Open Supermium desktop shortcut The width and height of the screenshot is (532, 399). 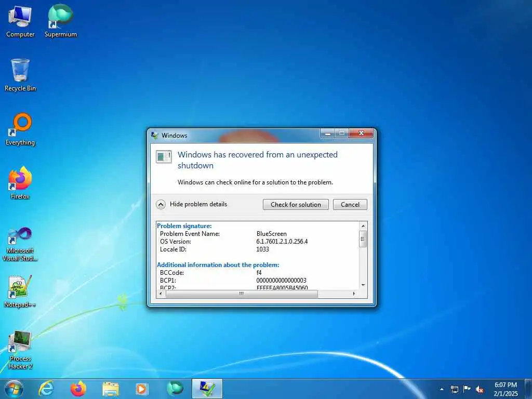[x=60, y=21]
